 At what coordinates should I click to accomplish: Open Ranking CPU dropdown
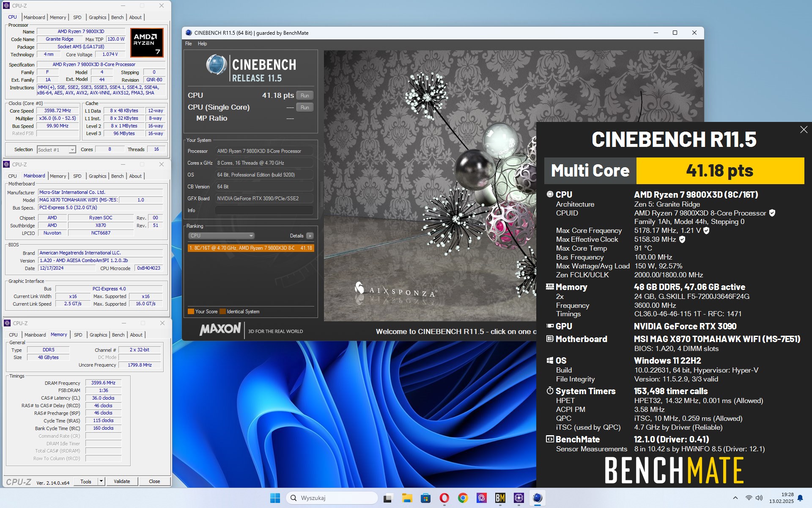point(221,236)
